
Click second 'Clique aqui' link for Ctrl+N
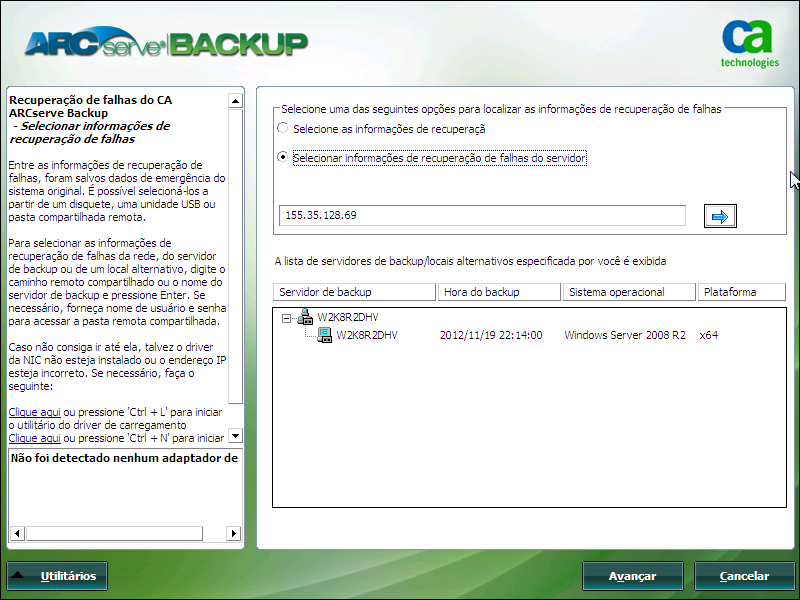coord(35,438)
